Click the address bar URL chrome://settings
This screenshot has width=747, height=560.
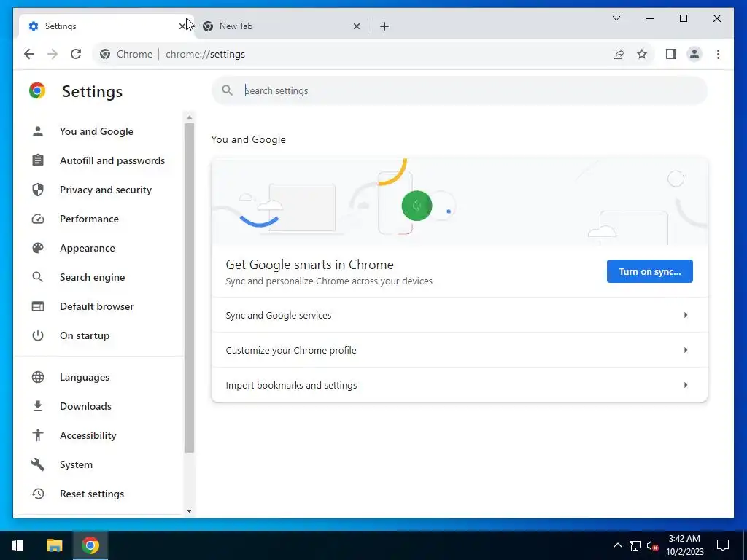(205, 54)
